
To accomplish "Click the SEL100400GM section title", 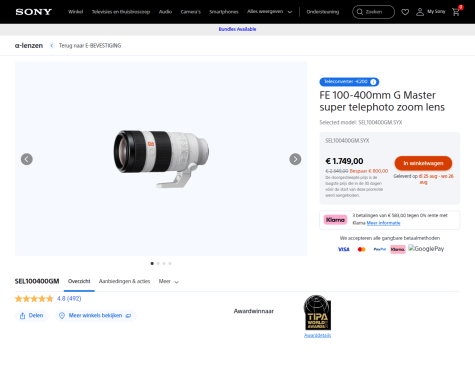I will coord(37,281).
